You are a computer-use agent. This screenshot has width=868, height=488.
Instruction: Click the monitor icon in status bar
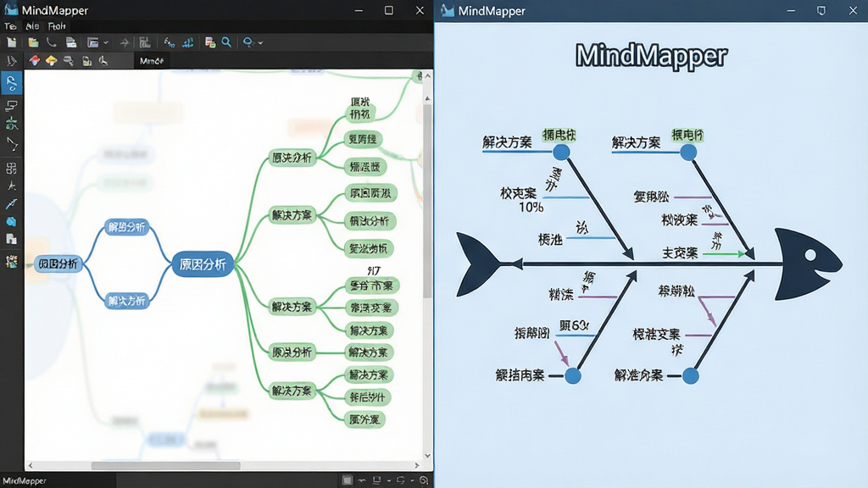tap(377, 480)
